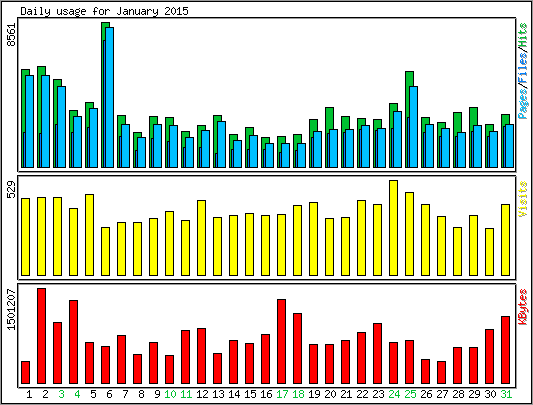Click the yellow Visits bar for day 5
Viewport: 533px width, 405px height.
(89, 235)
